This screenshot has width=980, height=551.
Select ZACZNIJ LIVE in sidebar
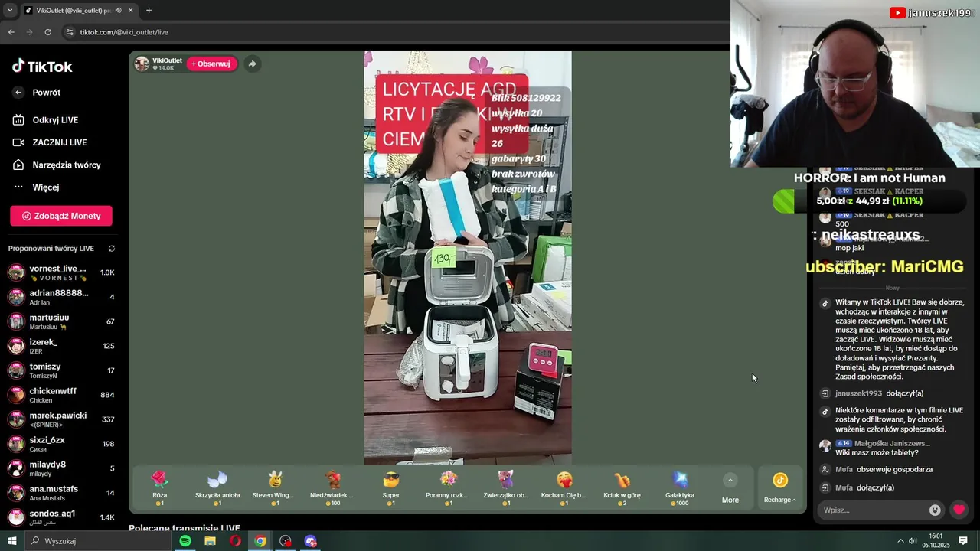pyautogui.click(x=59, y=142)
